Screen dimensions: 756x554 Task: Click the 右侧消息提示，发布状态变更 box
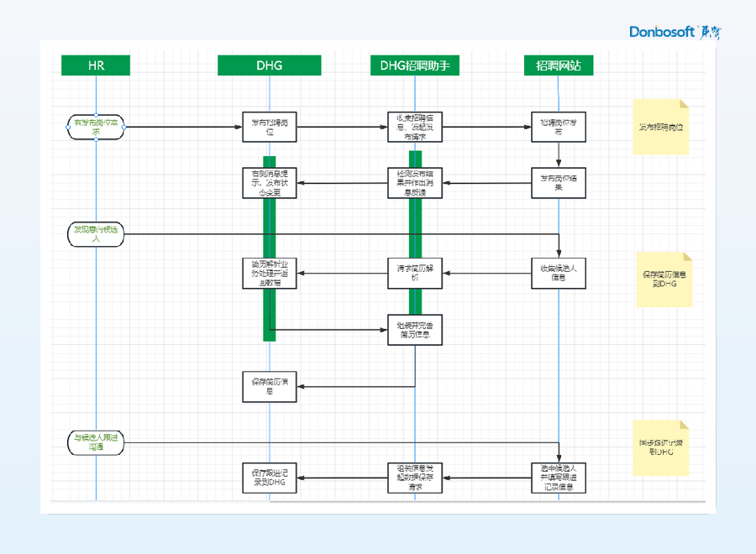270,183
